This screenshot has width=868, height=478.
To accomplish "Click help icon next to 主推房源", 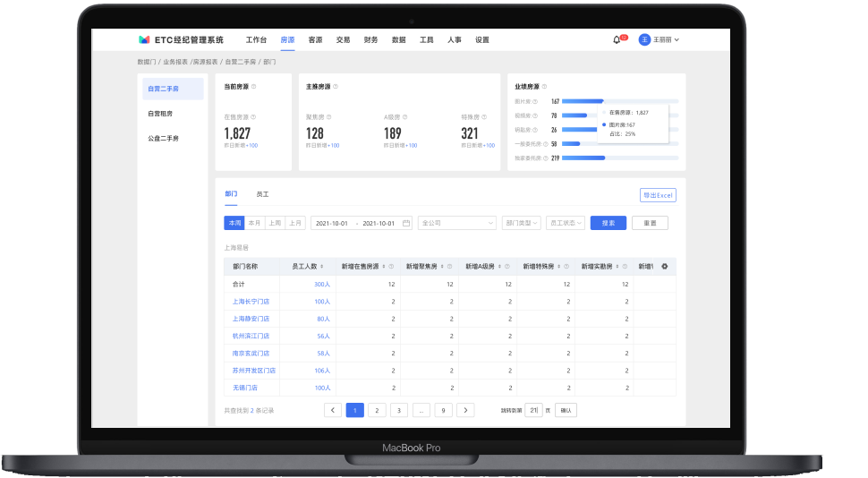I will click(336, 87).
